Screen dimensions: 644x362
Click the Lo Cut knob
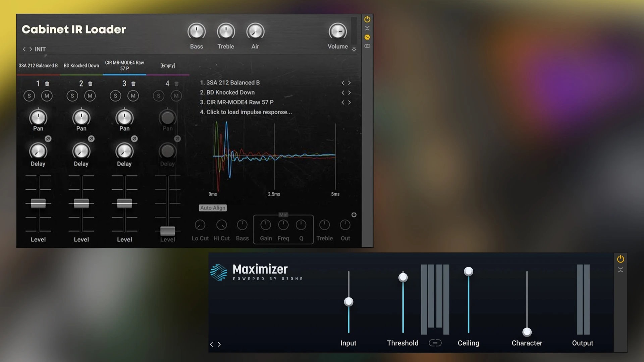click(200, 225)
